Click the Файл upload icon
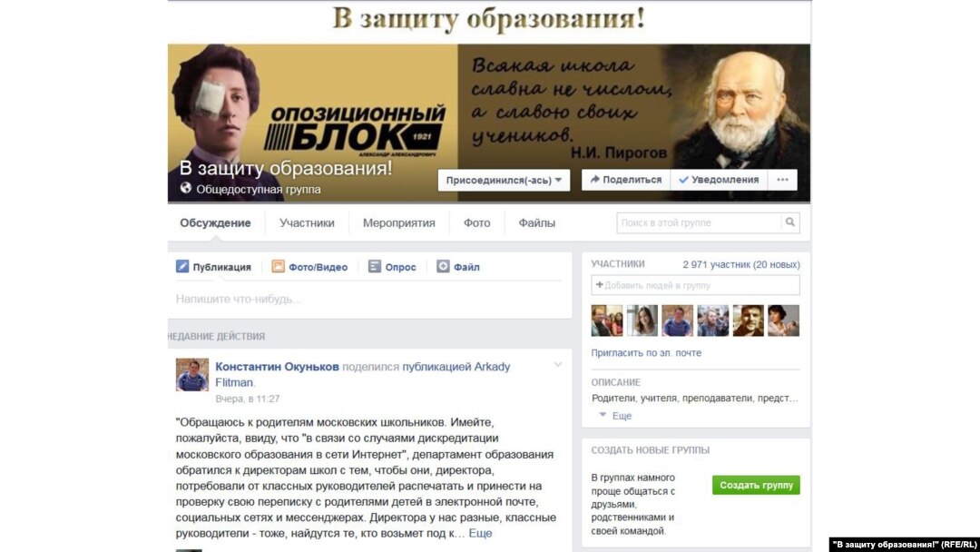The image size is (980, 552). 443,266
